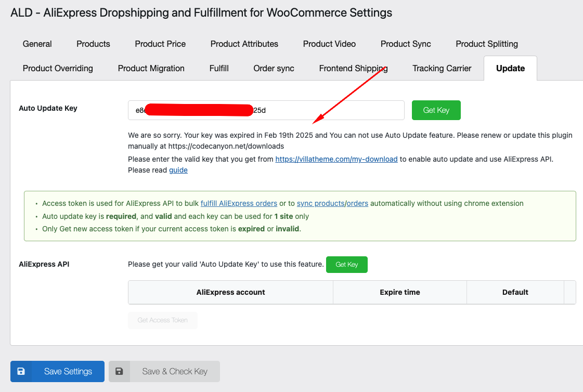The height and width of the screenshot is (392, 583).
Task: Click the Default column header
Action: click(x=515, y=292)
